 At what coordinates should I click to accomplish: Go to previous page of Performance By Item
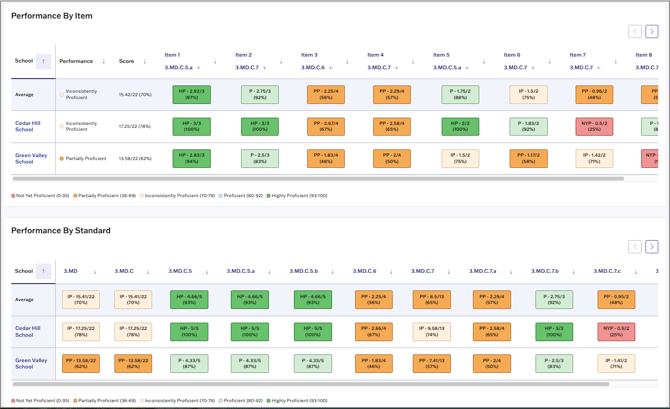click(x=635, y=31)
